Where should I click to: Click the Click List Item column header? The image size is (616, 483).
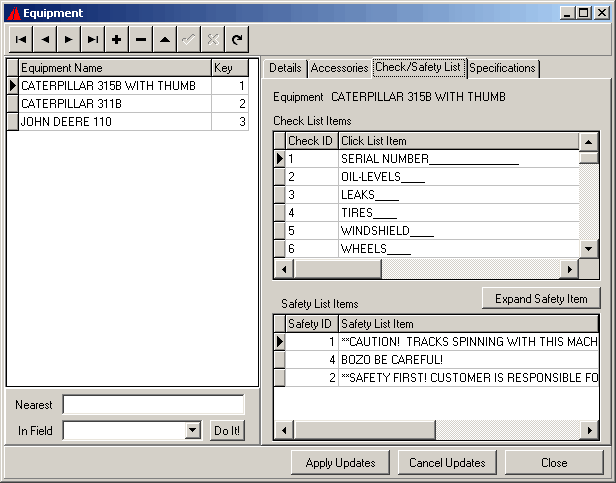(458, 141)
